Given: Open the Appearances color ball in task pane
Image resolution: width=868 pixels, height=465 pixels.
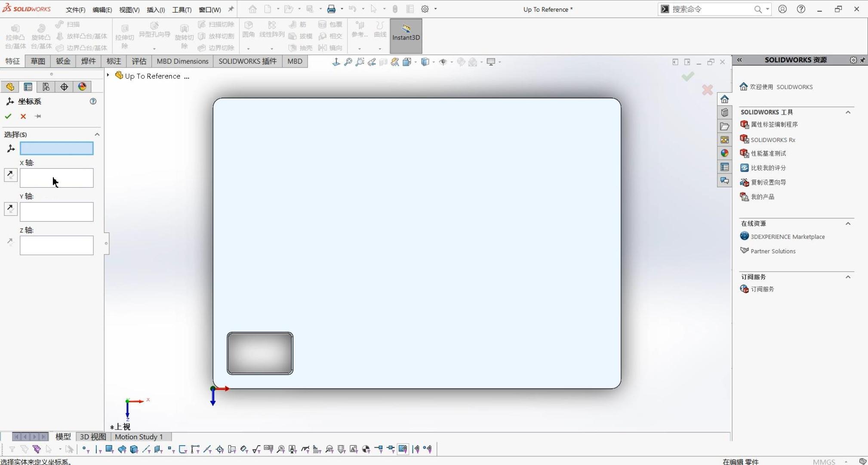Looking at the screenshot, I should click(724, 153).
